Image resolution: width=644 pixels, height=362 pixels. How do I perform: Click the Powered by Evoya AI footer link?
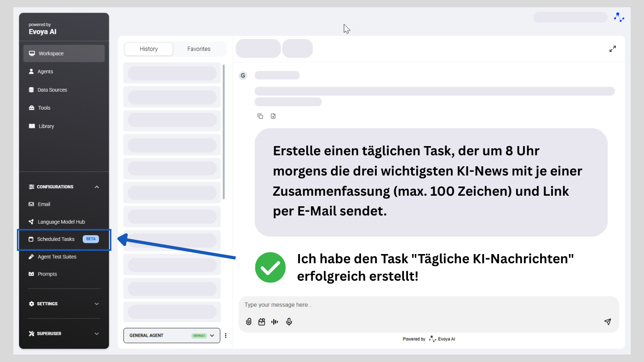point(429,339)
